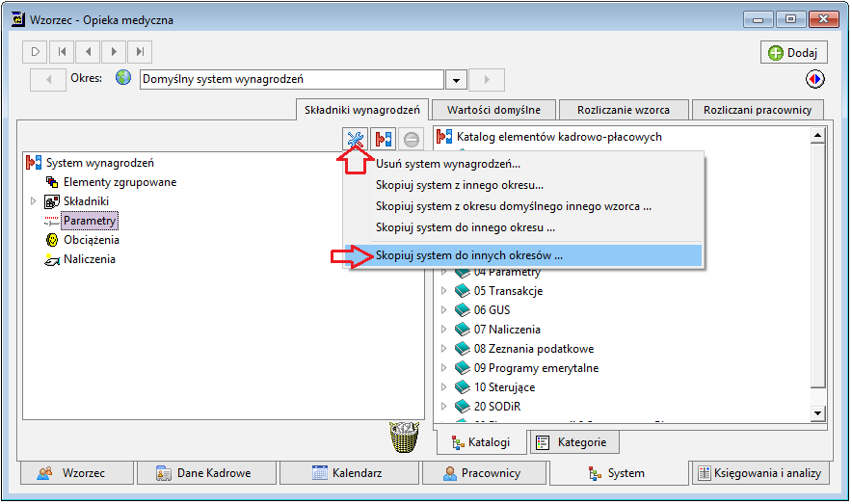Image resolution: width=852 pixels, height=504 pixels.
Task: Click the Obciążenia smiley face icon
Action: 52,240
